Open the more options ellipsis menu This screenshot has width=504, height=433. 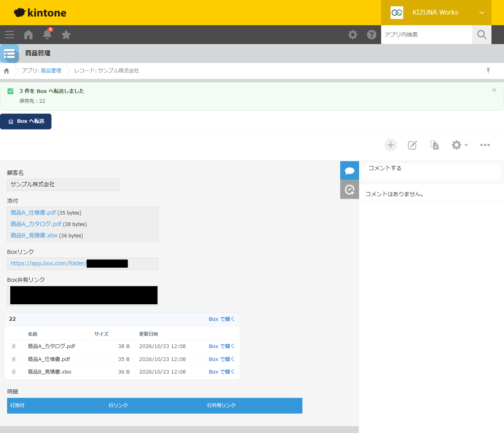pyautogui.click(x=485, y=145)
